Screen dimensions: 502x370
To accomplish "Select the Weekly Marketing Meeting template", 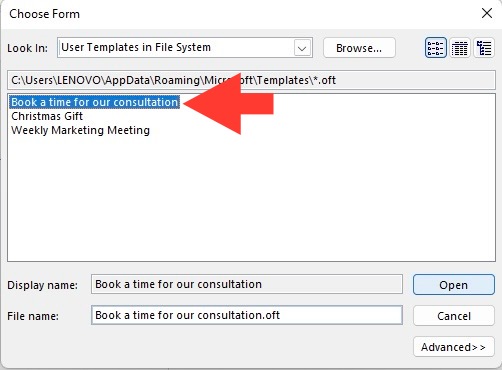I will tap(80, 130).
